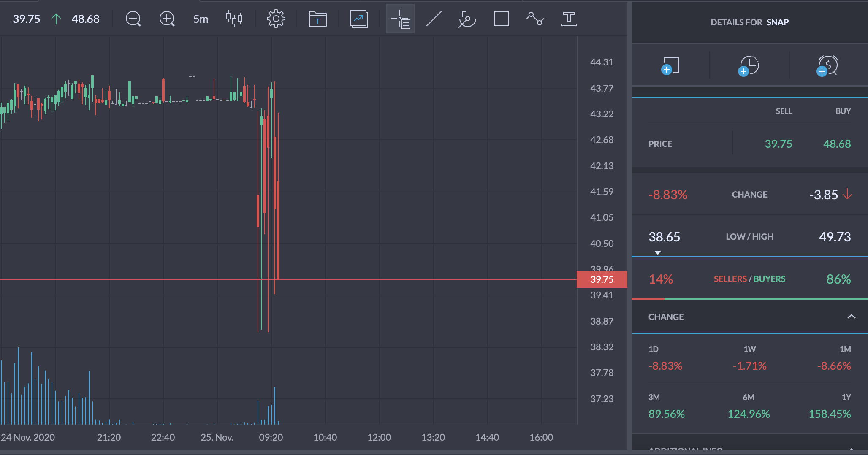Click the add new order icon
868x455 pixels.
point(670,66)
